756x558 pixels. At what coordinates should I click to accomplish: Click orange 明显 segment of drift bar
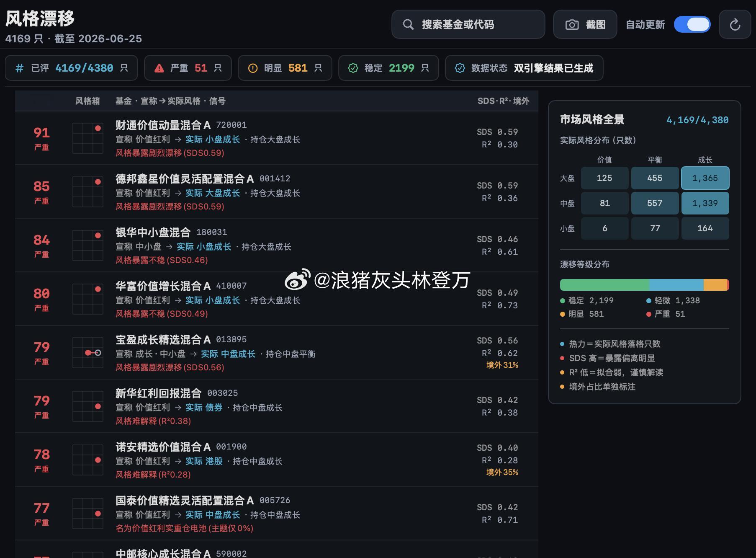pos(715,285)
